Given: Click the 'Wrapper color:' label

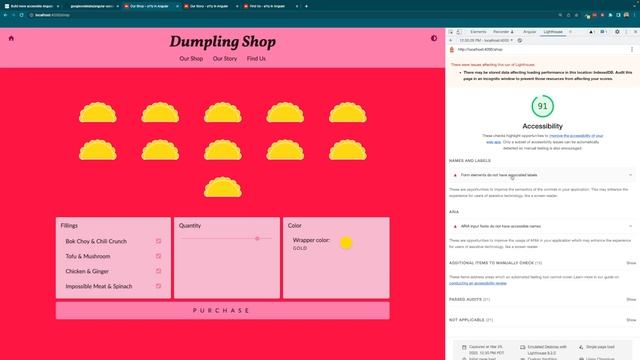Looking at the screenshot, I should coord(311,240).
